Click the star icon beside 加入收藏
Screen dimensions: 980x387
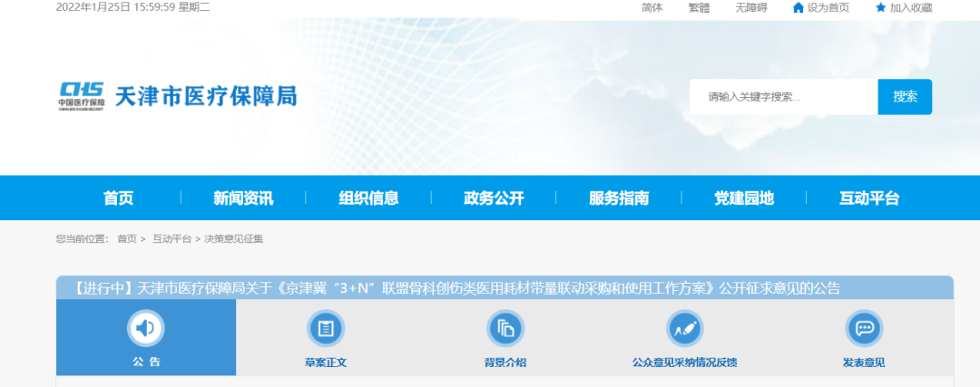880,7
